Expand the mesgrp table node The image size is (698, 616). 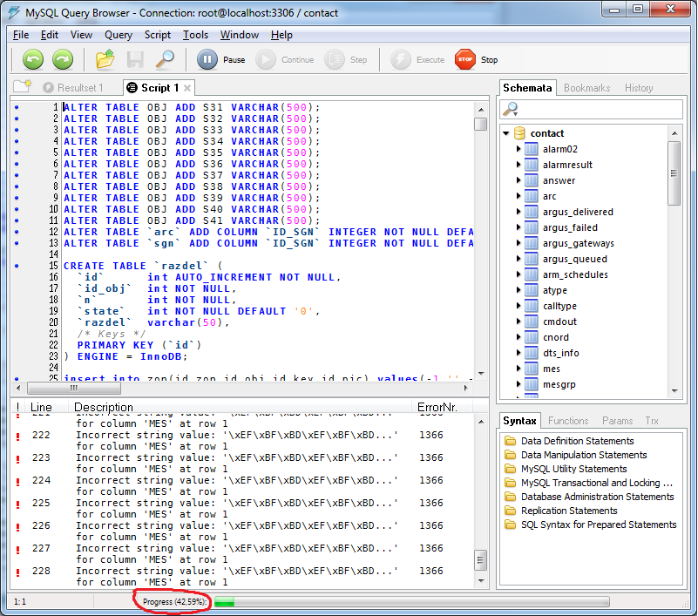(518, 384)
